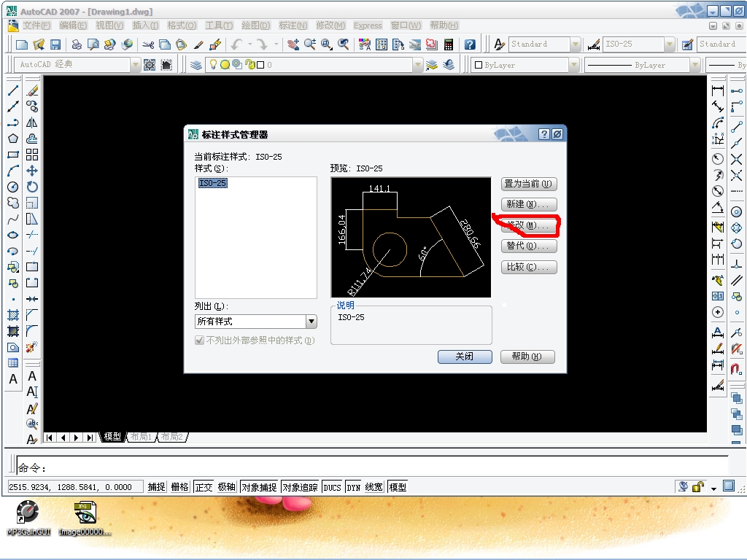
Task: Select the Circle draw tool
Action: 13,187
